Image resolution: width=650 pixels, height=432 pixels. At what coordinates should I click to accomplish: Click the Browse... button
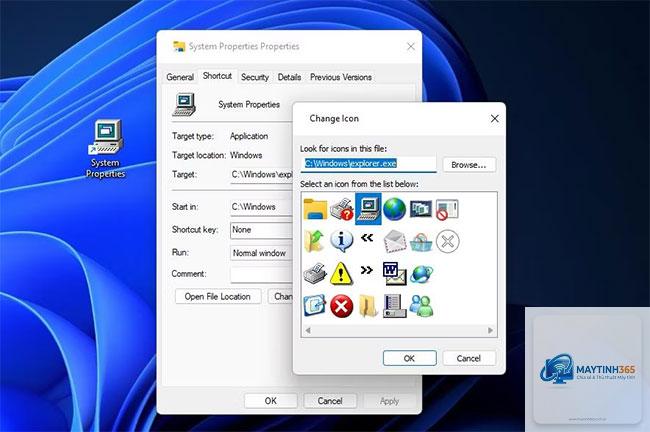coord(469,165)
